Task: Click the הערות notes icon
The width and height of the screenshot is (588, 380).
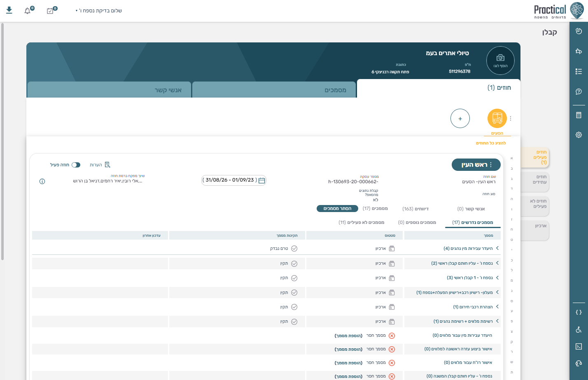Action: (x=107, y=165)
